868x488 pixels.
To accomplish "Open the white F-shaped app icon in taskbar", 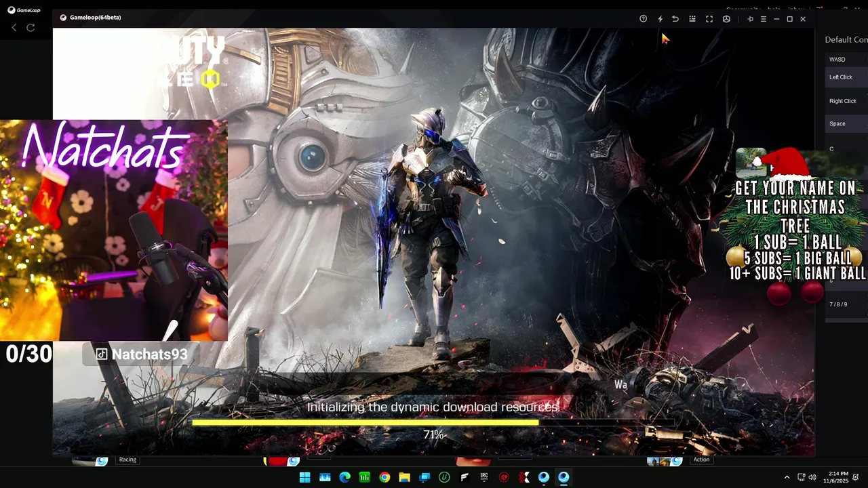I will click(464, 477).
